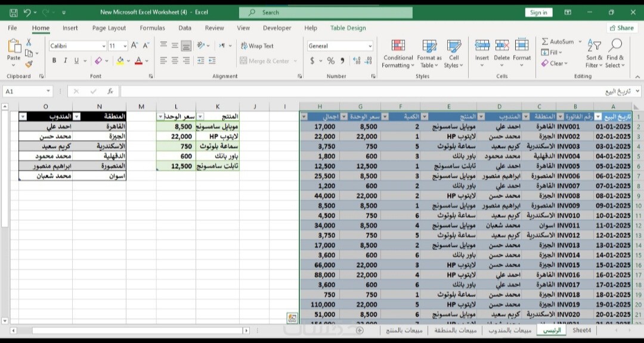Decrease font size with the small A icon
Viewport: 644px width, 343px height.
tap(146, 46)
